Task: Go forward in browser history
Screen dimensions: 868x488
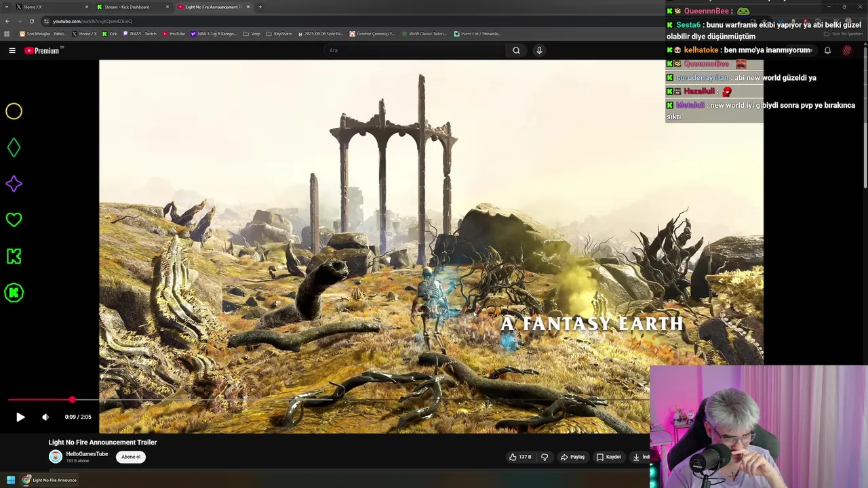Action: [19, 21]
